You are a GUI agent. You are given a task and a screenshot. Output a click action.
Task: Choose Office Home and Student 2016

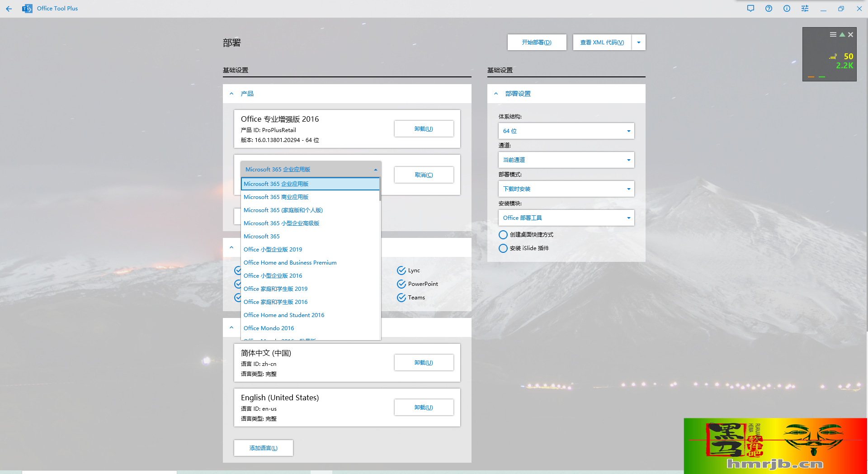pyautogui.click(x=310, y=315)
